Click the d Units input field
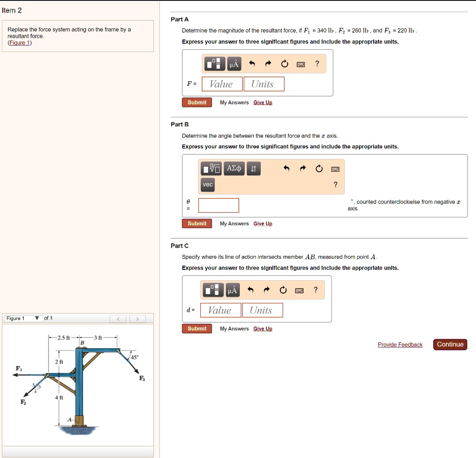The image size is (476, 458). point(263,310)
